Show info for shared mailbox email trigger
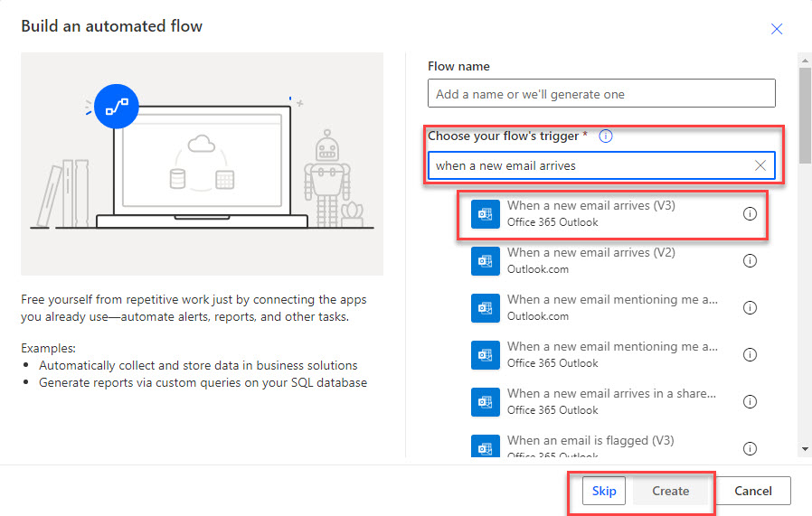The height and width of the screenshot is (516, 812). coord(750,401)
